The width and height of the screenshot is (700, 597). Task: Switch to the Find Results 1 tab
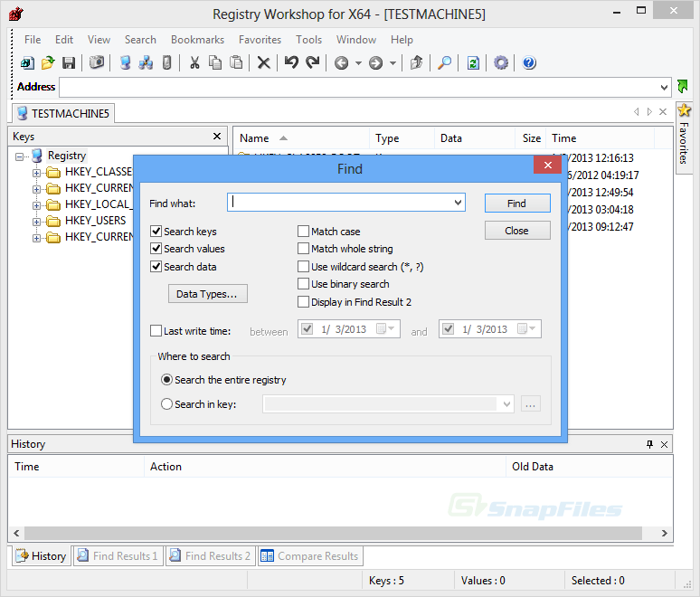coord(118,556)
